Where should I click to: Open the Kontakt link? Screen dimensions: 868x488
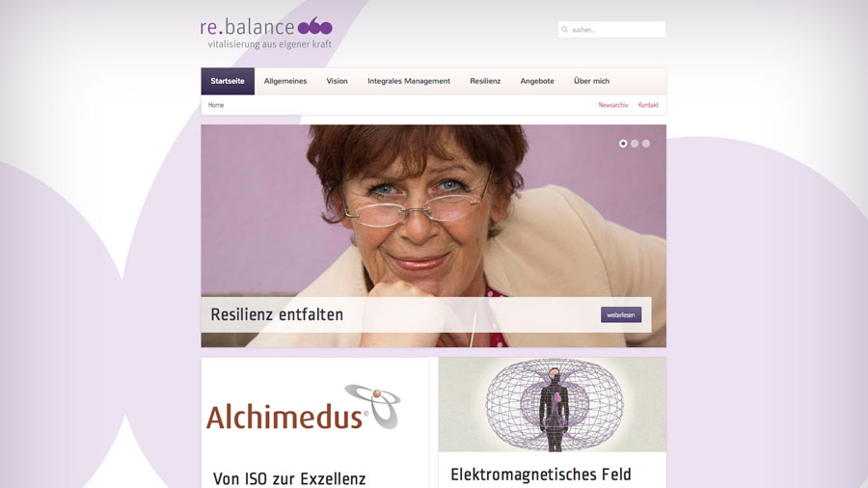pos(648,105)
